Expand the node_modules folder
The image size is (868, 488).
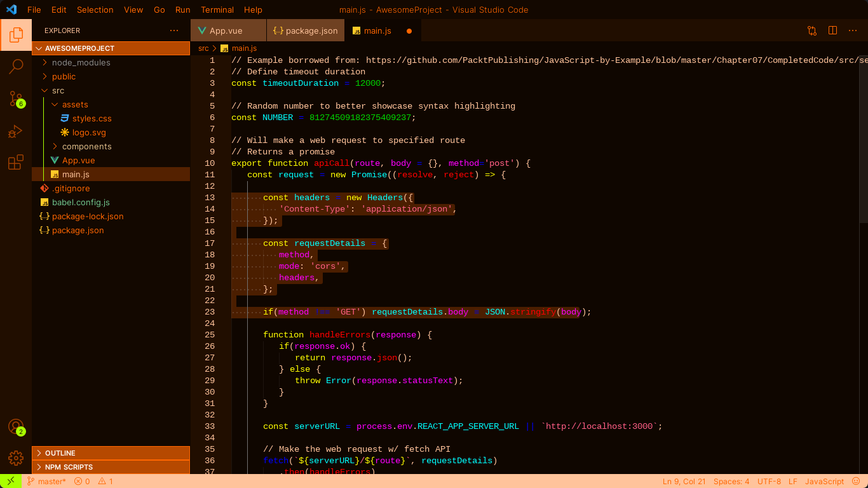(x=111, y=62)
